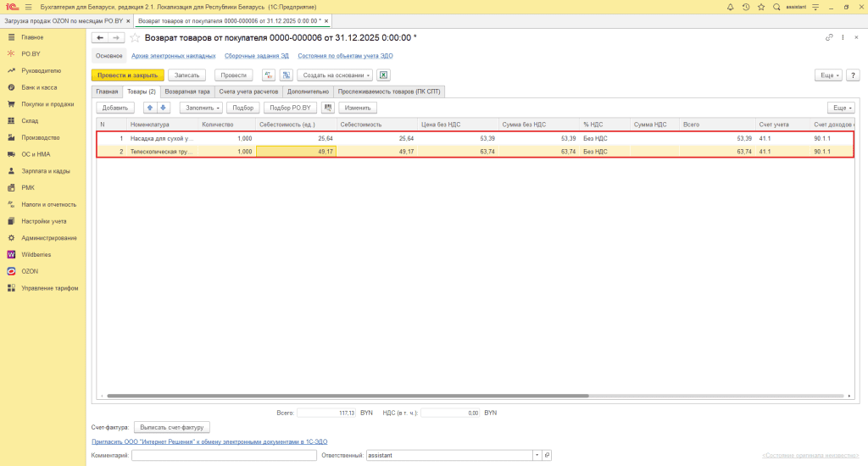Click the invite Интернет Решения to 1С-ЭДО link
The height and width of the screenshot is (466, 868).
209,441
